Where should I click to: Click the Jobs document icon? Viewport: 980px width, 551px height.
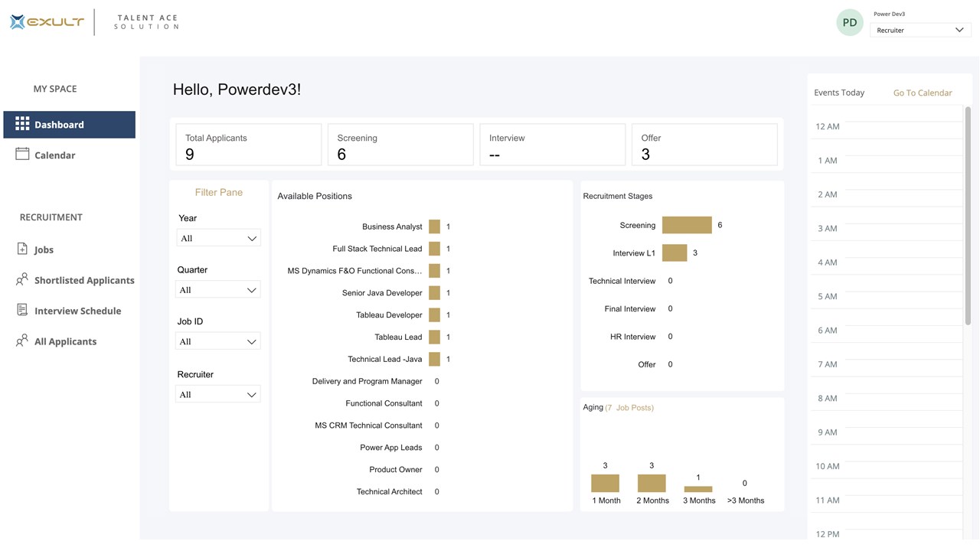coord(22,249)
